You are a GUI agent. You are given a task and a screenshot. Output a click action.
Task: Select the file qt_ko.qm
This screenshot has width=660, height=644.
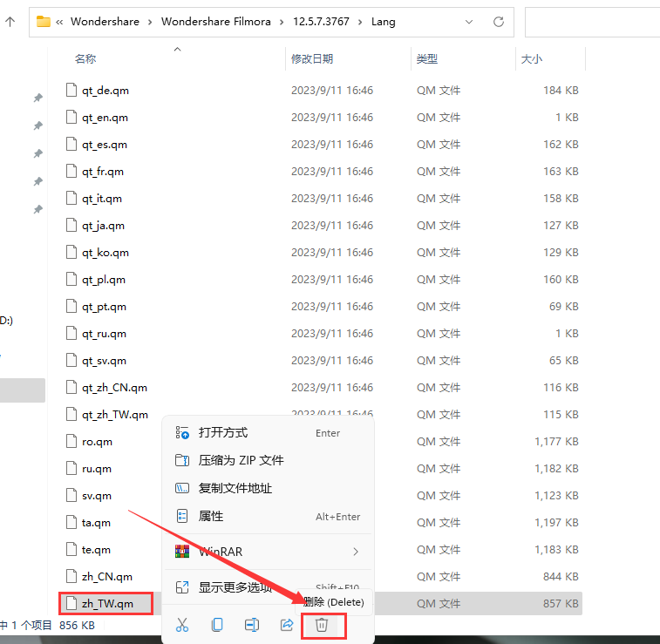click(x=105, y=253)
